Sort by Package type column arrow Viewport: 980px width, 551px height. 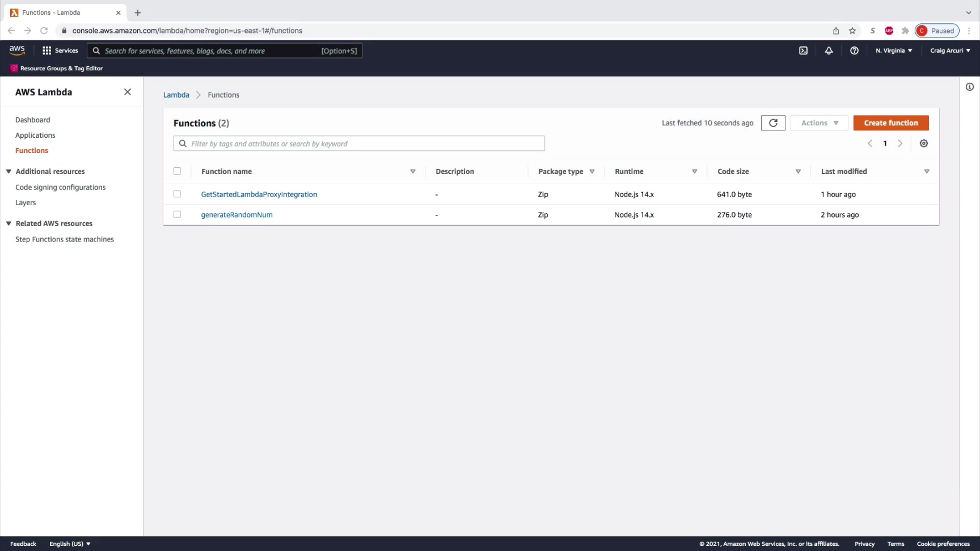pyautogui.click(x=592, y=171)
